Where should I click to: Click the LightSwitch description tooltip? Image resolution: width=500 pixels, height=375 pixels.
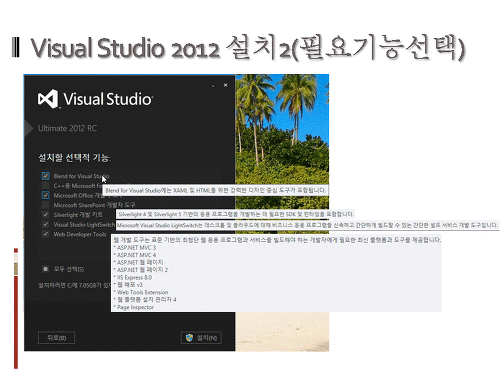(x=307, y=225)
